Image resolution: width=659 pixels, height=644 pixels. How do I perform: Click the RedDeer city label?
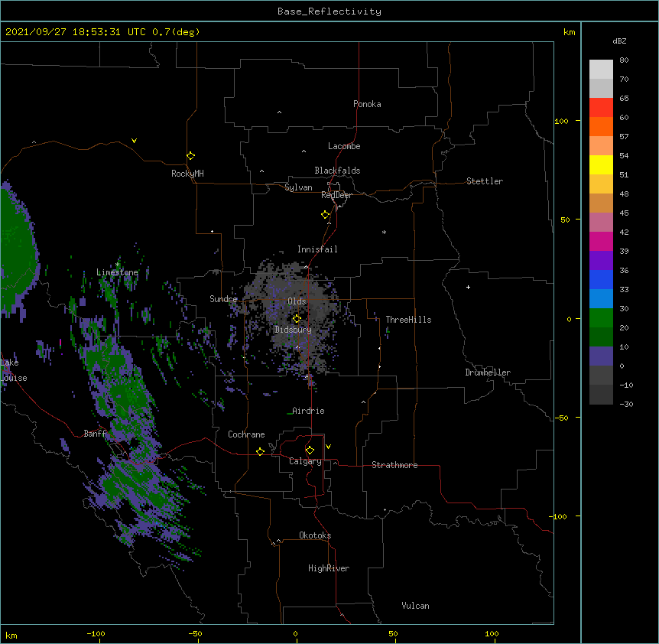(336, 195)
